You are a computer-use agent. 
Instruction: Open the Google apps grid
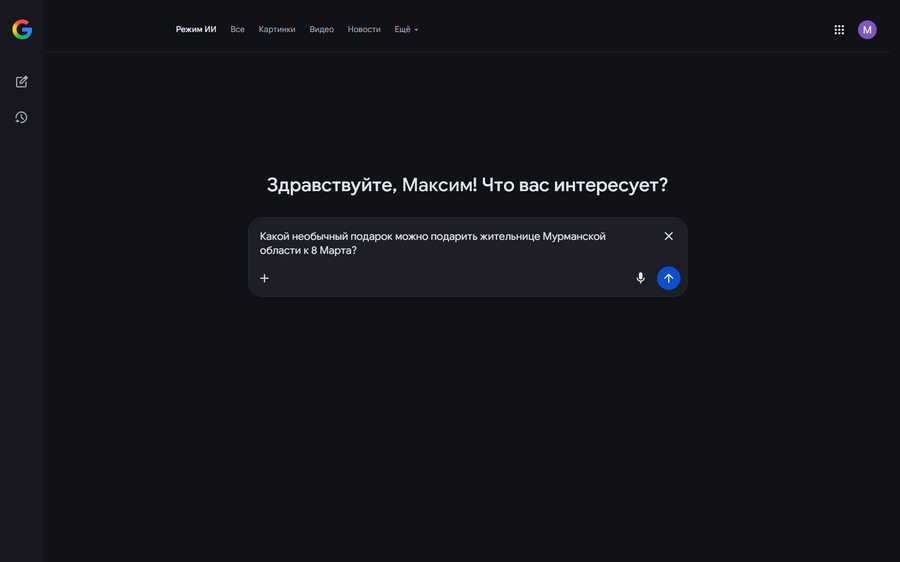pos(839,30)
